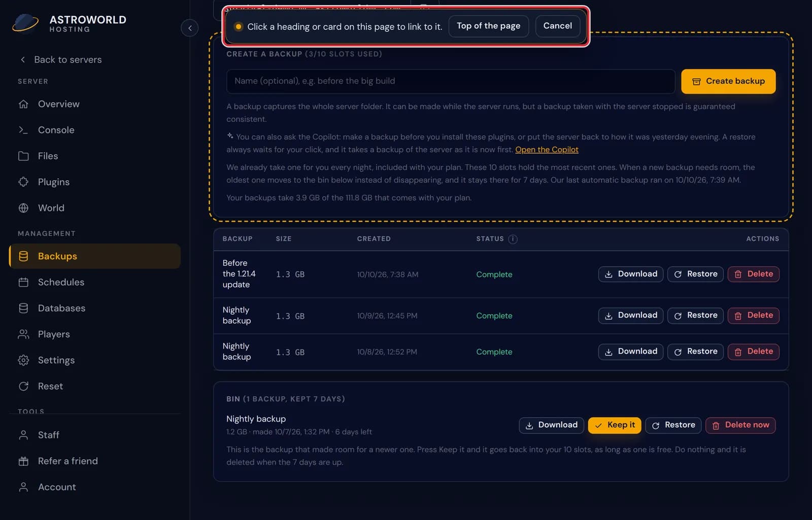Restore the 10/8/26 Nightly backup

(x=695, y=352)
